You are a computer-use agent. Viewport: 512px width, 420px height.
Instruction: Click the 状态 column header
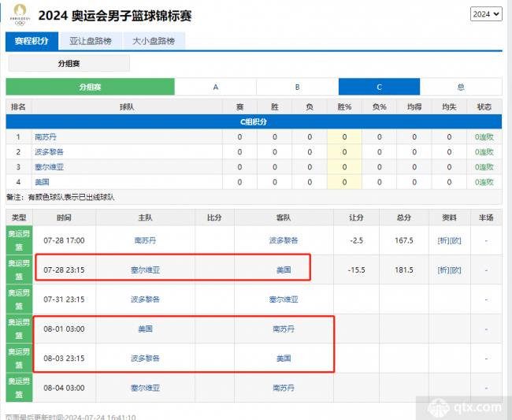(x=484, y=107)
